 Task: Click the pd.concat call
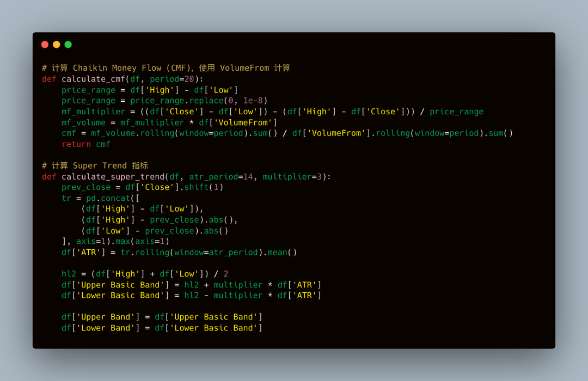point(108,198)
